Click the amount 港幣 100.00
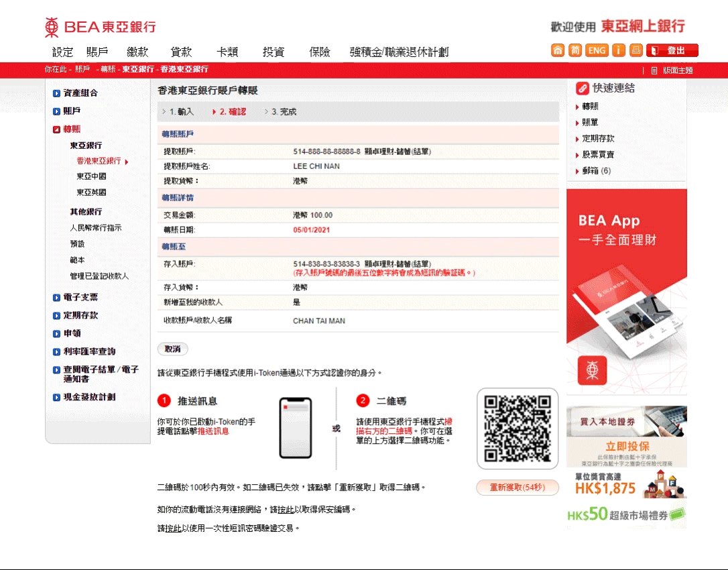Image resolution: width=728 pixels, height=570 pixels. pos(312,215)
